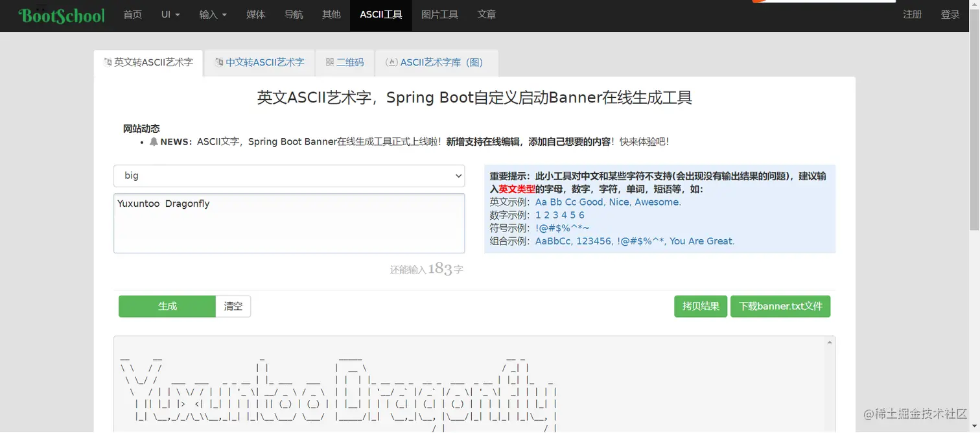Screen dimensions: 980x433
Task: Switch to 二维码 tab
Action: tap(345, 63)
